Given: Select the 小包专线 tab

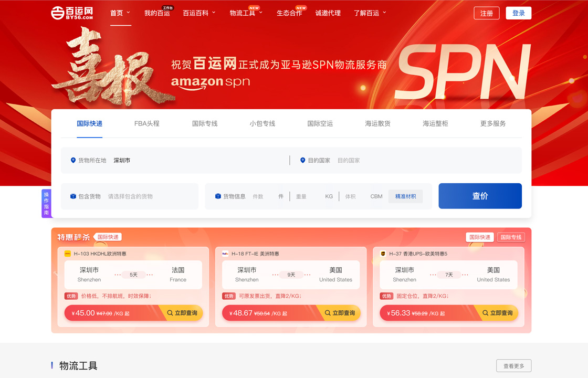Looking at the screenshot, I should click(262, 123).
